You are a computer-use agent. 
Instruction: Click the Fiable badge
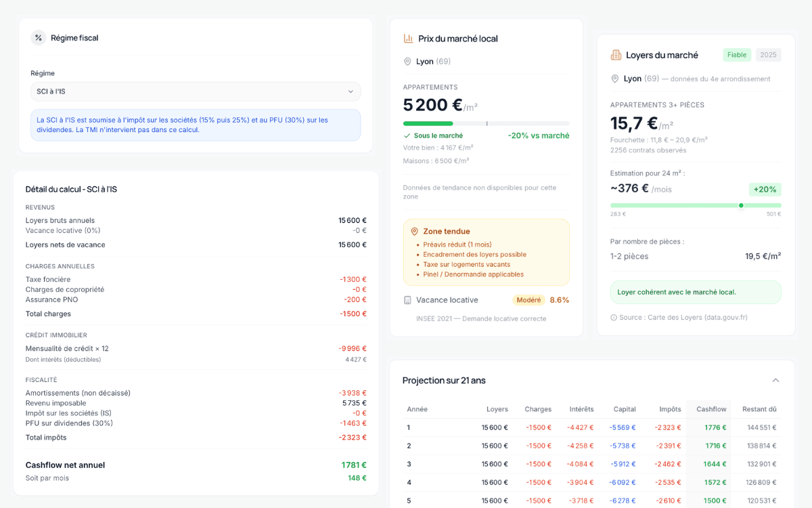[x=736, y=54]
